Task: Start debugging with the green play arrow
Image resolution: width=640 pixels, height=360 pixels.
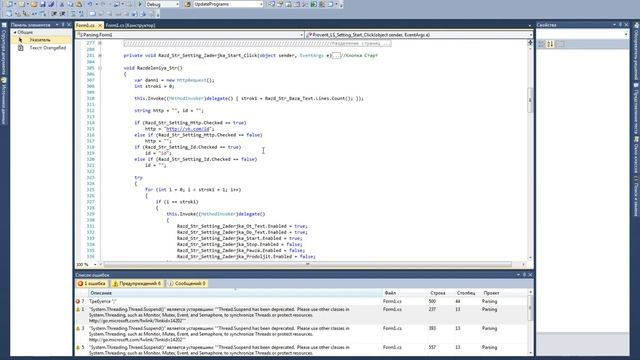Action: (x=140, y=4)
